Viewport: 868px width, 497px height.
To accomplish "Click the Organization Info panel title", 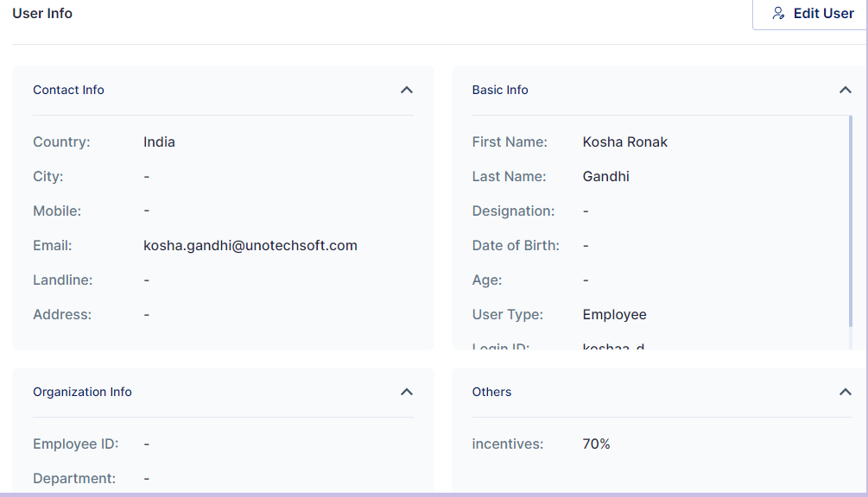I will tap(82, 392).
